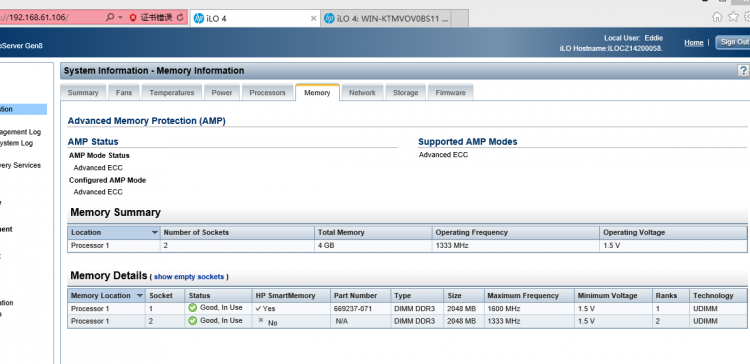The width and height of the screenshot is (750, 364).
Task: Close the iLO 4 browser tab
Action: coord(313,18)
